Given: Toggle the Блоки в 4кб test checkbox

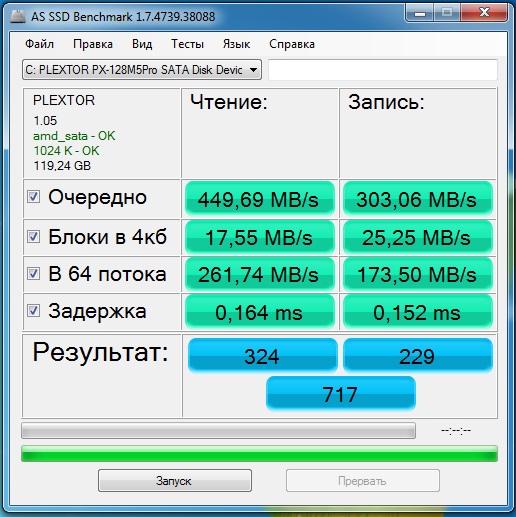Looking at the screenshot, I should (x=33, y=237).
